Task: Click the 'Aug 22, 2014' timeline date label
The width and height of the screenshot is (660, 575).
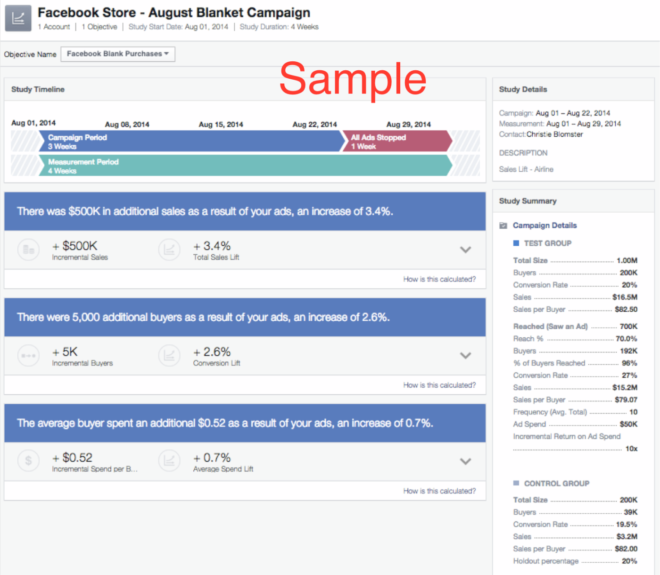Action: click(x=315, y=125)
